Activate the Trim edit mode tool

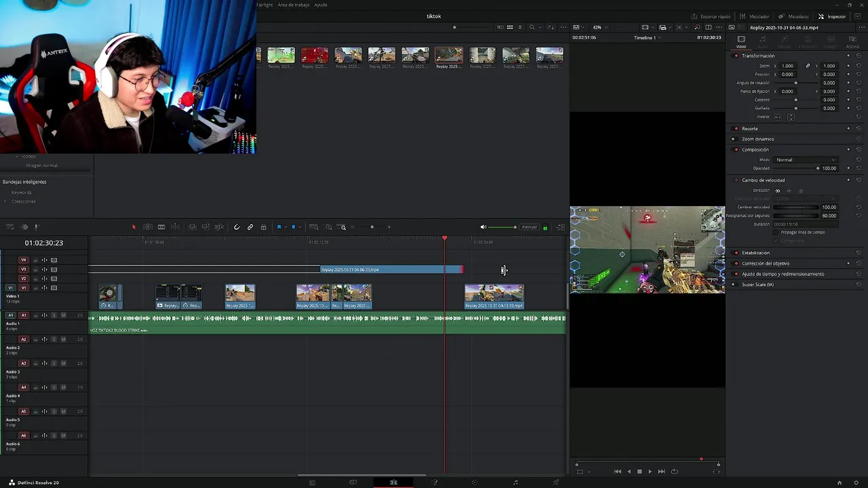click(148, 227)
